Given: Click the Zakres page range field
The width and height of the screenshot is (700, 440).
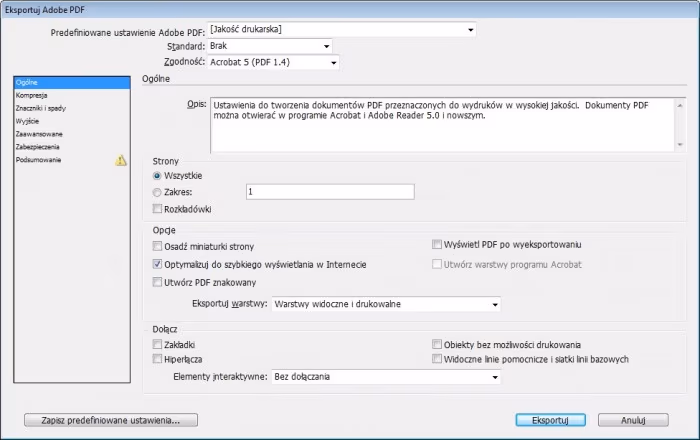Looking at the screenshot, I should pyautogui.click(x=330, y=192).
